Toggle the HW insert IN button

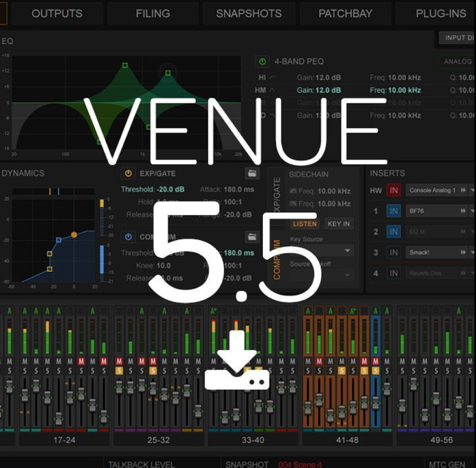[393, 190]
